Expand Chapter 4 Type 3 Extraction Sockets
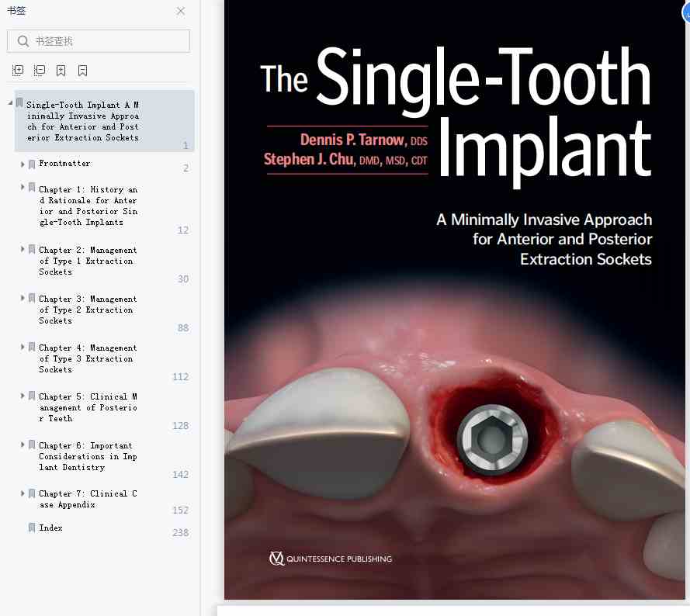The image size is (690, 616). [x=23, y=347]
